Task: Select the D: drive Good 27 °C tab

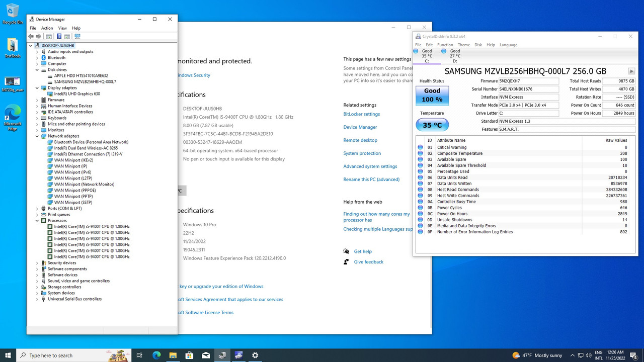Action: [x=455, y=56]
